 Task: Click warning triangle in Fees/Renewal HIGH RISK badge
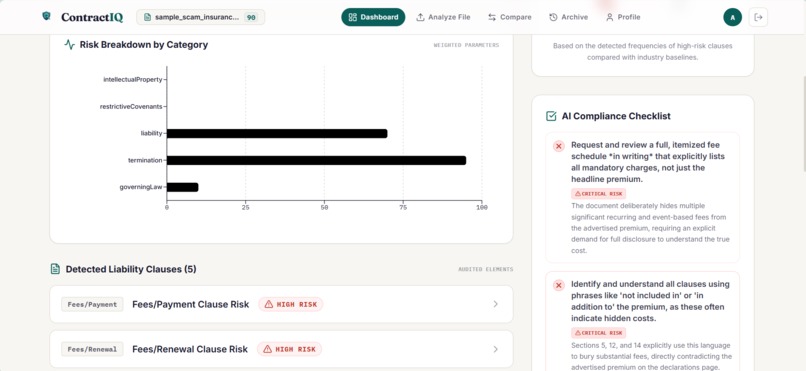click(x=267, y=349)
